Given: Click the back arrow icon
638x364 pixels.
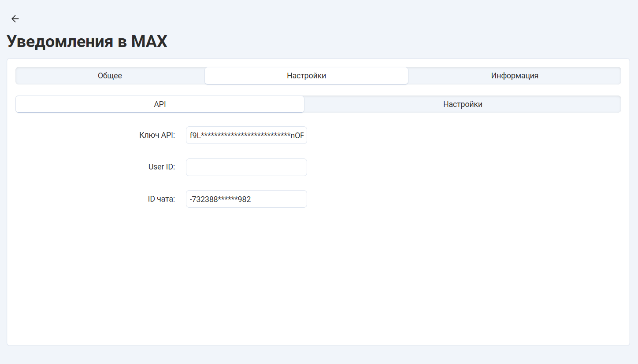Looking at the screenshot, I should point(15,18).
